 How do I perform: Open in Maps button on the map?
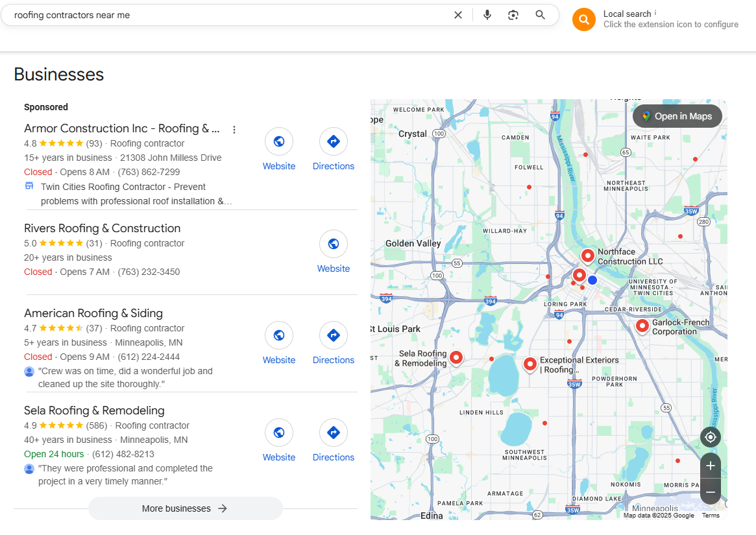pos(677,116)
